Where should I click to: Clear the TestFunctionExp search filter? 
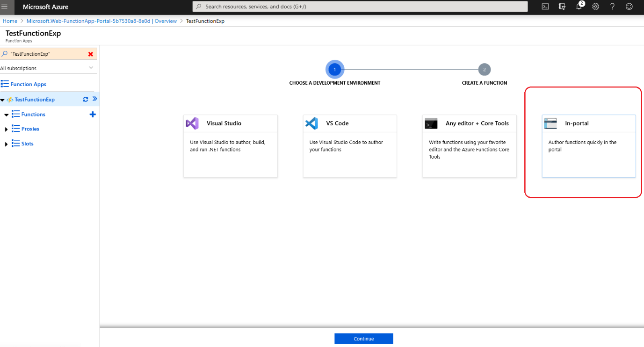coord(91,54)
